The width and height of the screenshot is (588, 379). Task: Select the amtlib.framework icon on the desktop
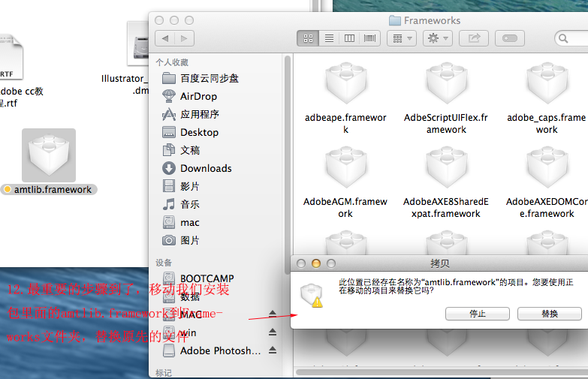click(x=49, y=155)
